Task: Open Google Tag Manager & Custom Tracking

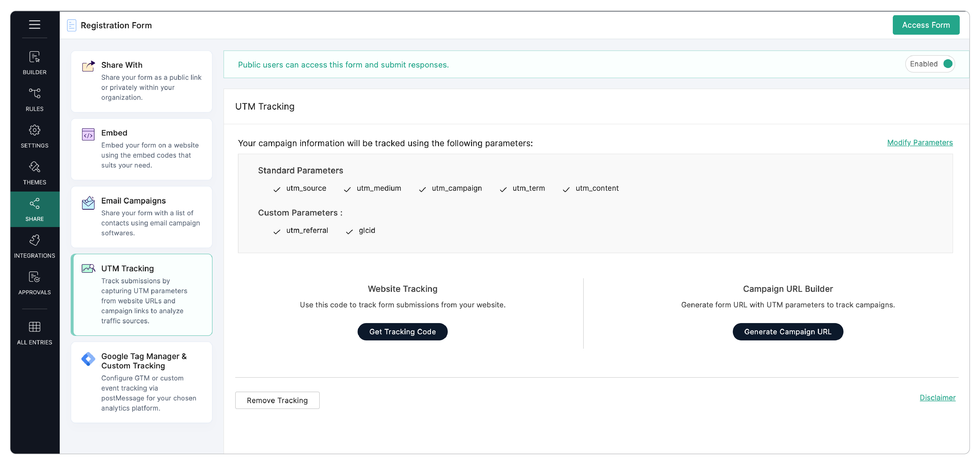Action: [142, 382]
